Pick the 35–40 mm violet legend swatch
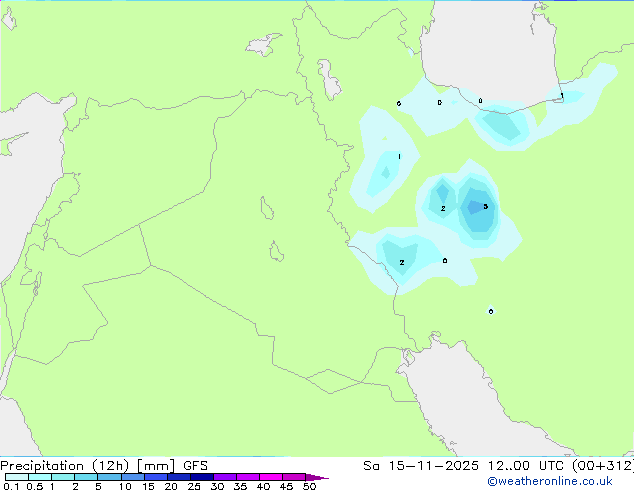This screenshot has width=634, height=490. tap(248, 477)
